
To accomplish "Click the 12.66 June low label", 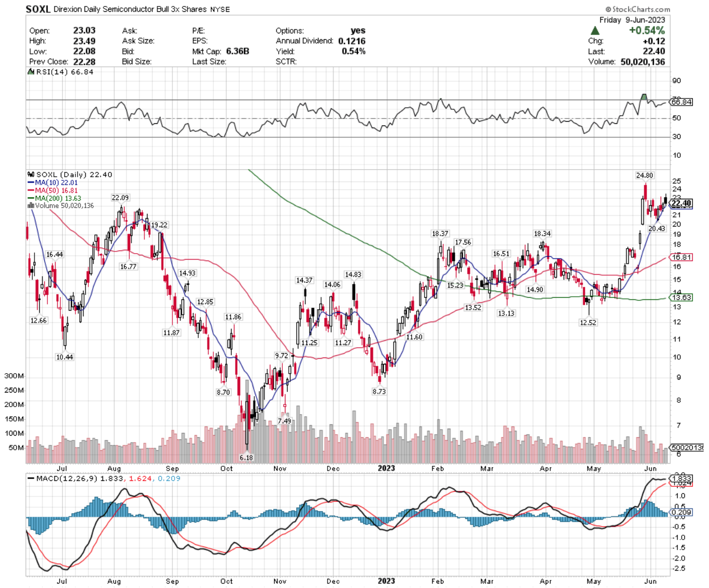I will [38, 320].
